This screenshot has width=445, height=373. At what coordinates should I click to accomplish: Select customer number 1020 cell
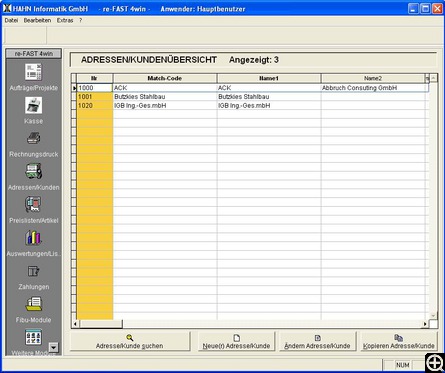(x=95, y=106)
